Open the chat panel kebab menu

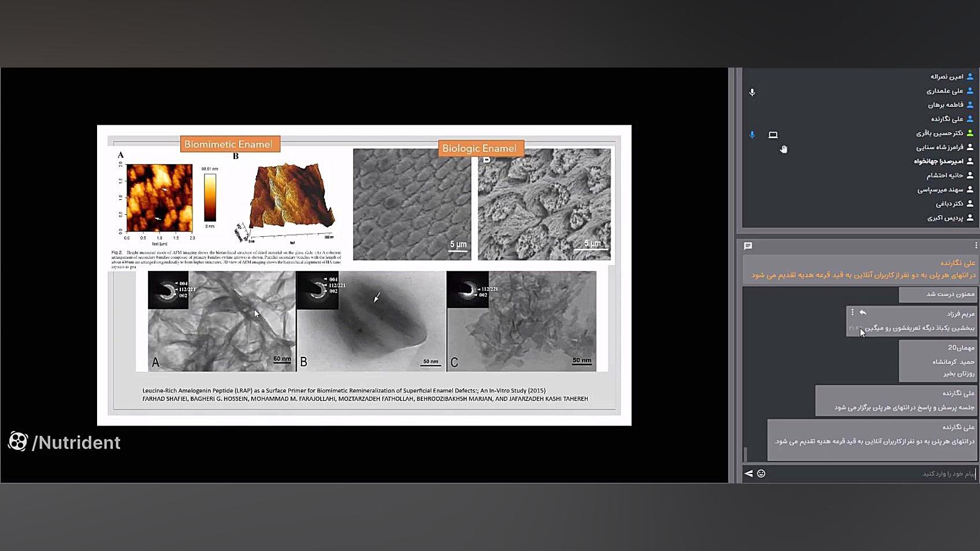coord(975,246)
